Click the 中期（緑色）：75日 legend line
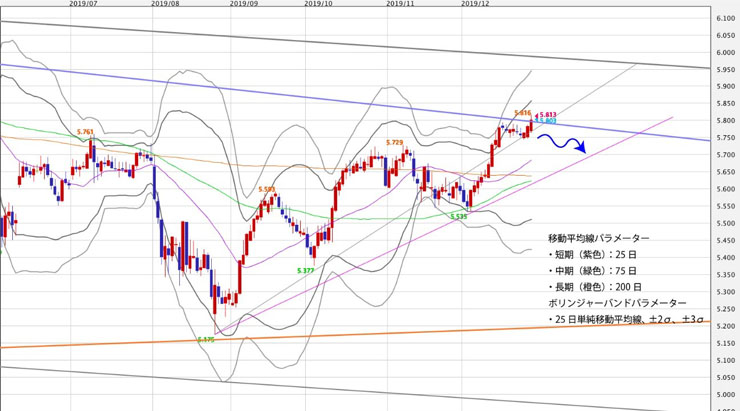This screenshot has height=411, width=740. (593, 271)
